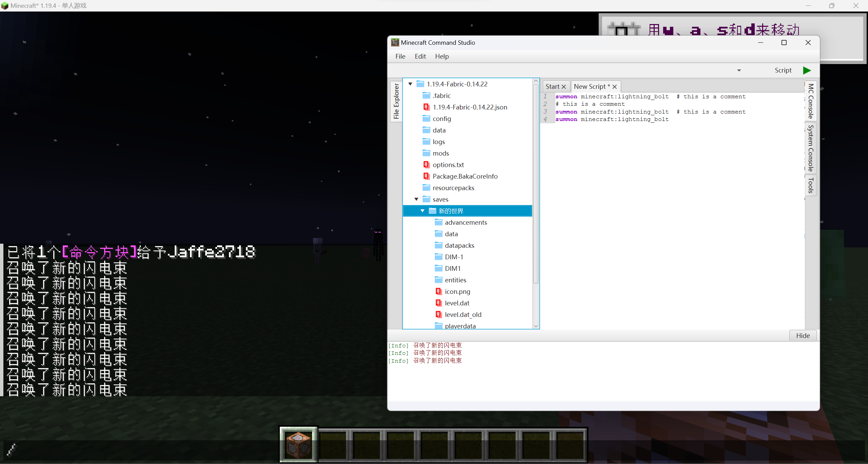
Task: Open the Edit menu
Action: click(x=420, y=56)
